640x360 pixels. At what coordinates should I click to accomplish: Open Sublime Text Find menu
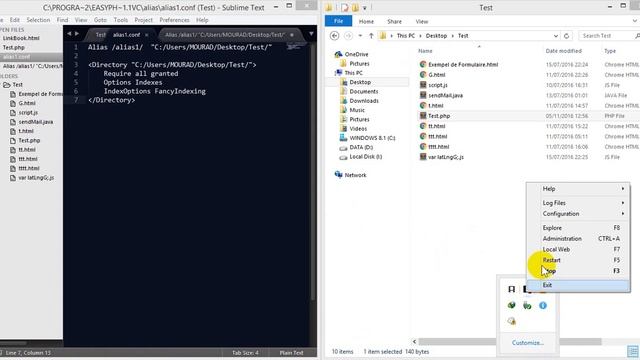click(x=62, y=20)
